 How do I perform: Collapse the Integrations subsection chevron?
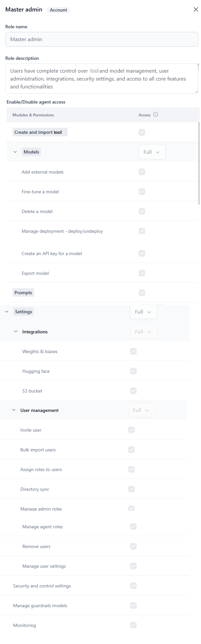pos(16,332)
